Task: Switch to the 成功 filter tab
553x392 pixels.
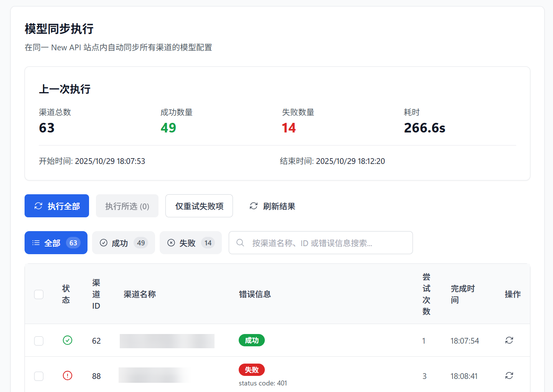Action: (123, 243)
